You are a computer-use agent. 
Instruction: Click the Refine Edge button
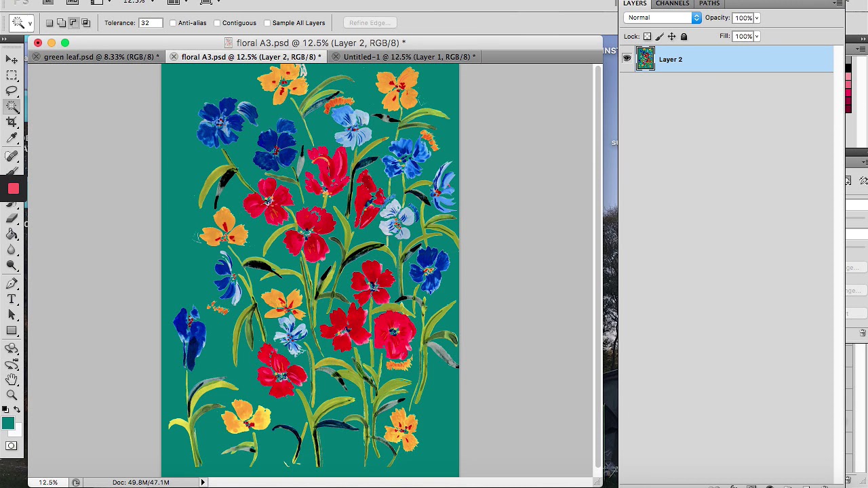coord(369,23)
